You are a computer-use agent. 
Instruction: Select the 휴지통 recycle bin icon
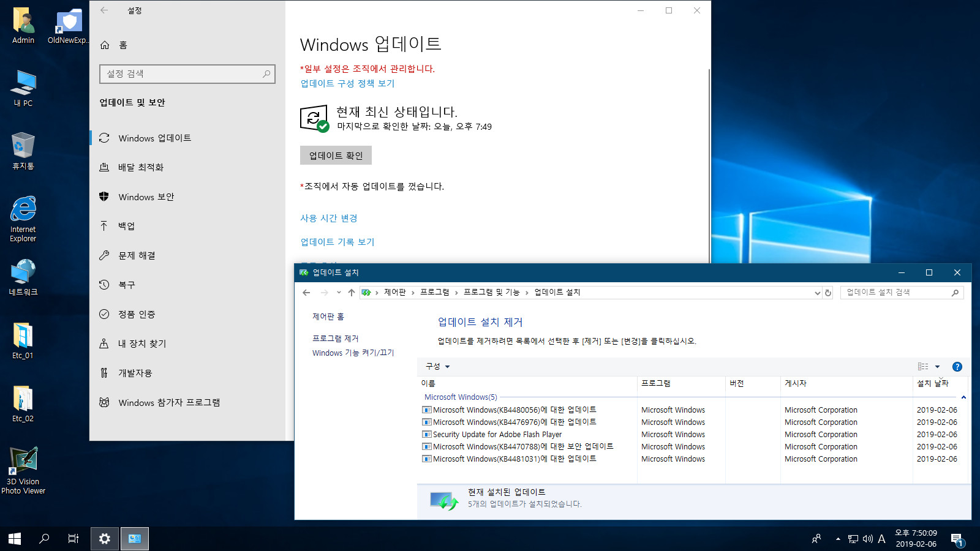(23, 151)
